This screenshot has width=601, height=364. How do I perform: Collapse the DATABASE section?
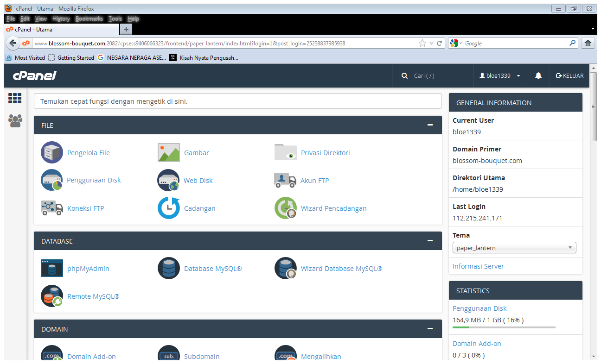tap(430, 241)
